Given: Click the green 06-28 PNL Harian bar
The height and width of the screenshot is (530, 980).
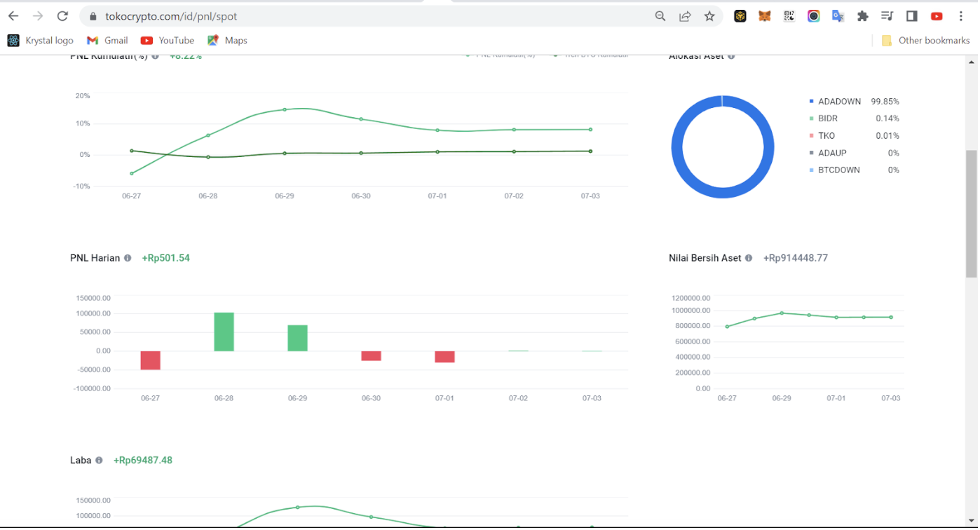Looking at the screenshot, I should (x=224, y=332).
